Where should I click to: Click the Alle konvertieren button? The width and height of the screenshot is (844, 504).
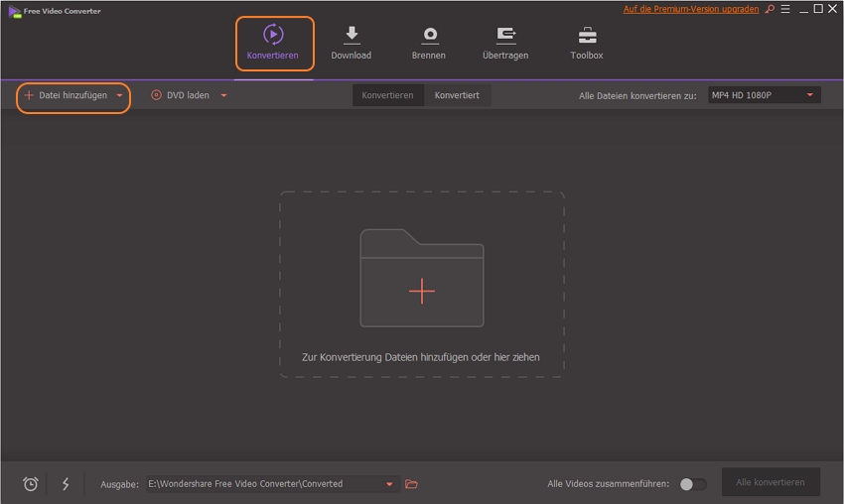(771, 482)
